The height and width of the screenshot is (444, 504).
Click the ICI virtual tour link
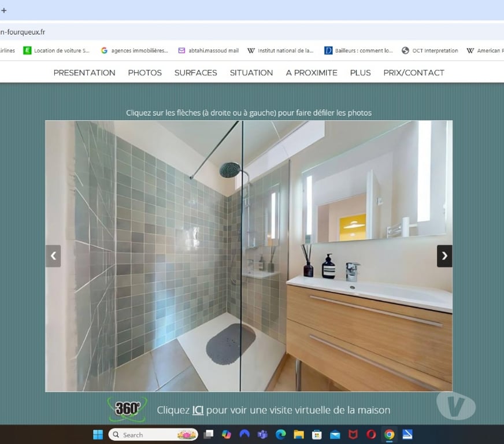[x=198, y=410]
